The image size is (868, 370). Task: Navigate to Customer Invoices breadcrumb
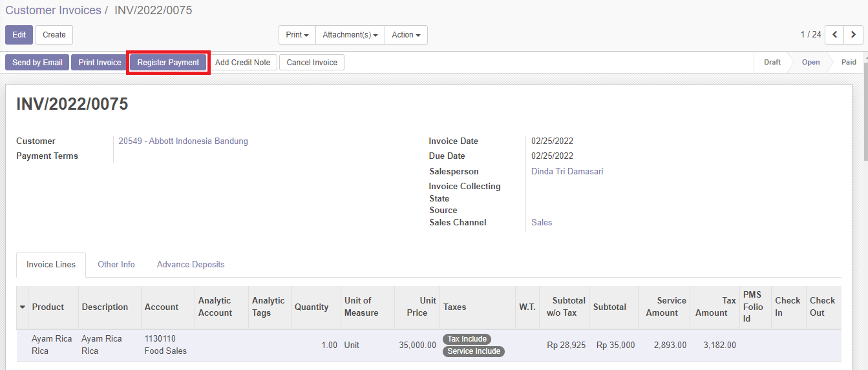pyautogui.click(x=53, y=10)
